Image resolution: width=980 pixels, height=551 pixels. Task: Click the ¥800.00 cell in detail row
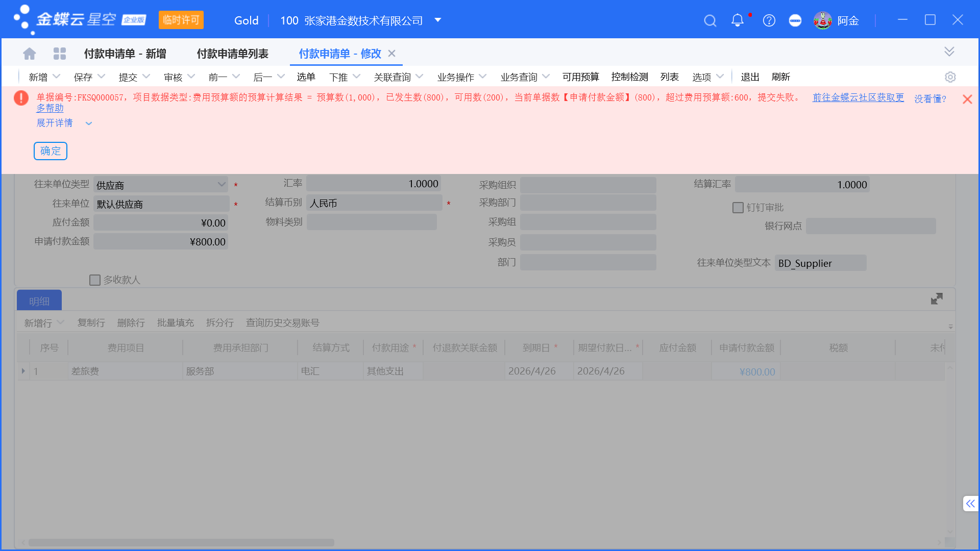[x=746, y=371]
